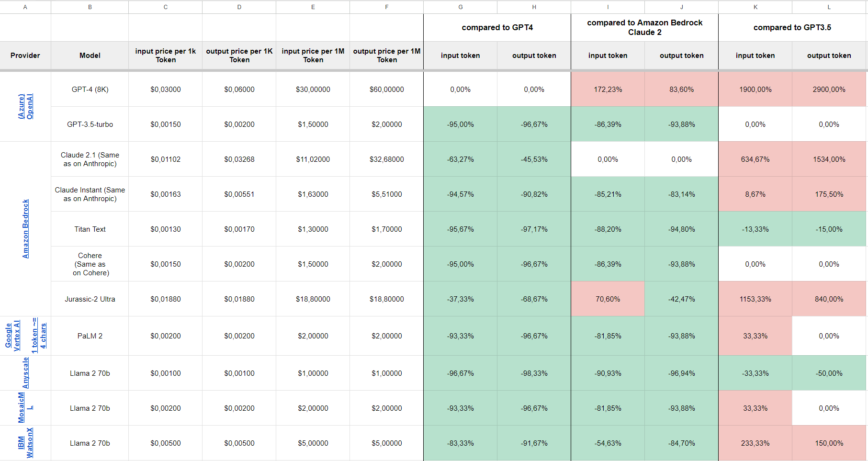The width and height of the screenshot is (868, 461).
Task: Click the "compared to GPT3.5" header cell
Action: click(x=792, y=27)
